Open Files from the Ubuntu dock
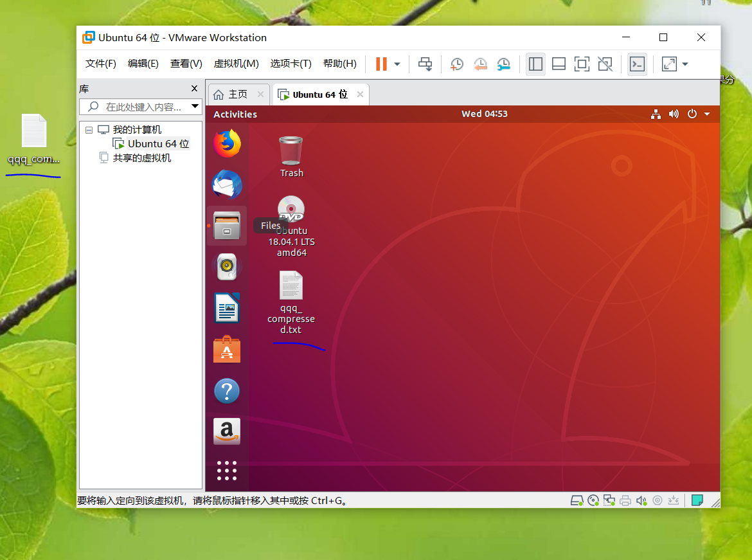 [227, 226]
